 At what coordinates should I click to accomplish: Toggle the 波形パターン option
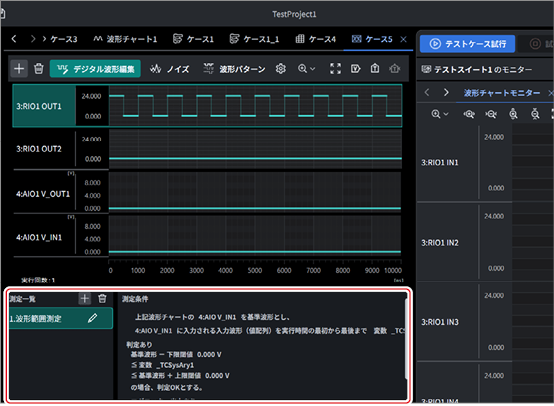[234, 69]
